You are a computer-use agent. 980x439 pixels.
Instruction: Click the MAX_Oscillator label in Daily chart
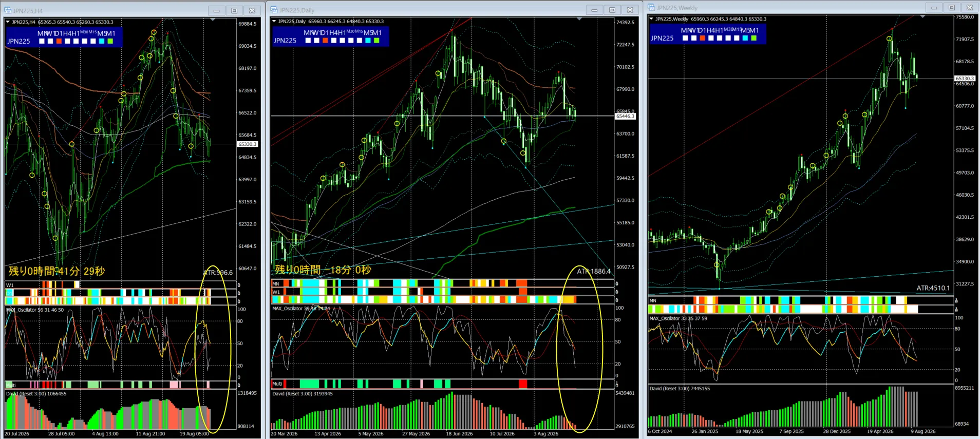click(301, 309)
